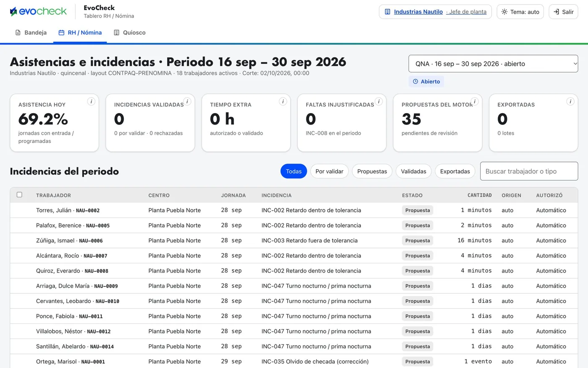Click INC-035 Olvido de checada cell
The height and width of the screenshot is (368, 588).
click(315, 362)
